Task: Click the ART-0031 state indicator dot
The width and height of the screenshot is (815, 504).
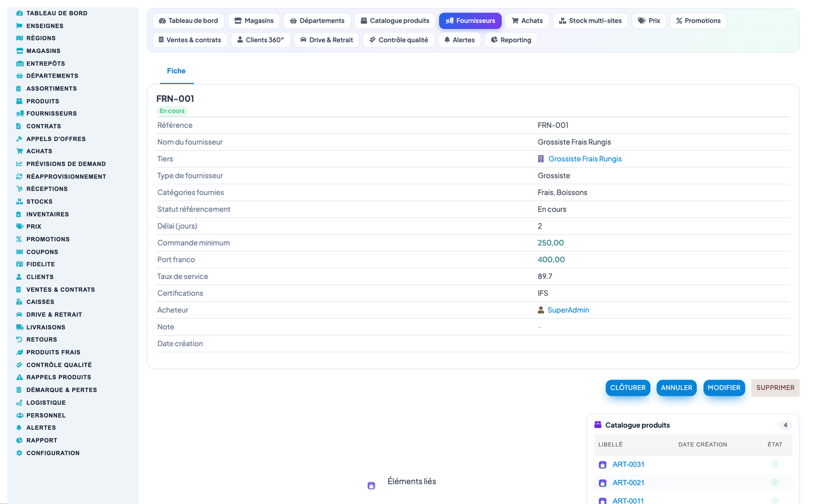Action: tap(775, 464)
